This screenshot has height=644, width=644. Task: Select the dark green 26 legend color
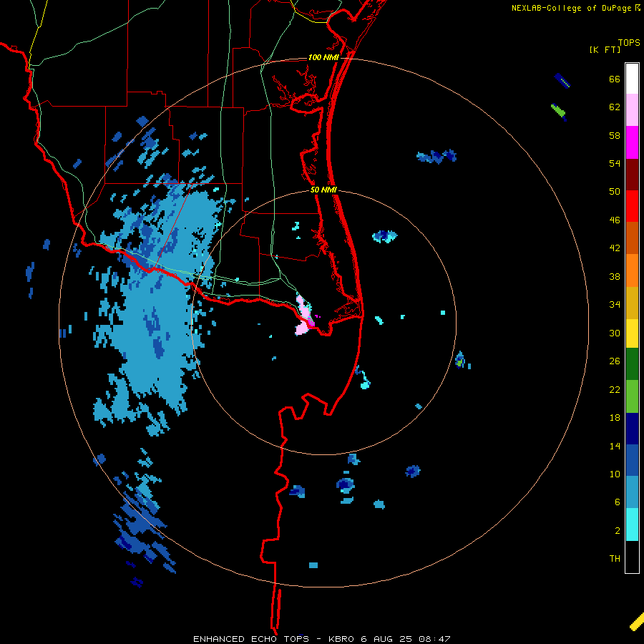tap(632, 364)
